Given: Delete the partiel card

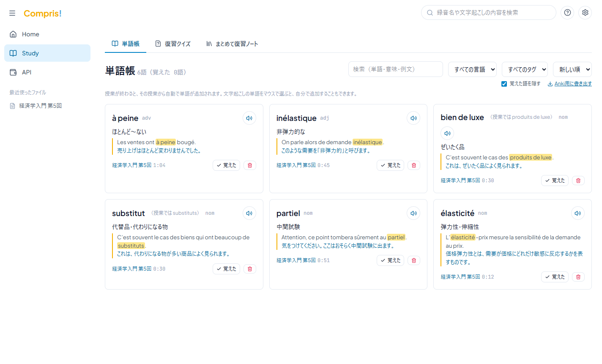Looking at the screenshot, I should [x=414, y=260].
